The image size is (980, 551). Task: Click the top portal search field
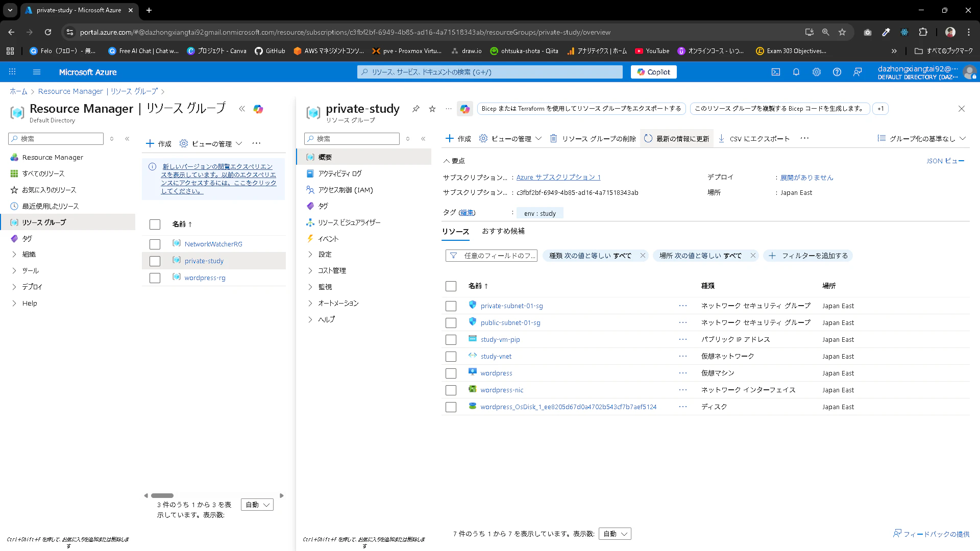point(490,72)
